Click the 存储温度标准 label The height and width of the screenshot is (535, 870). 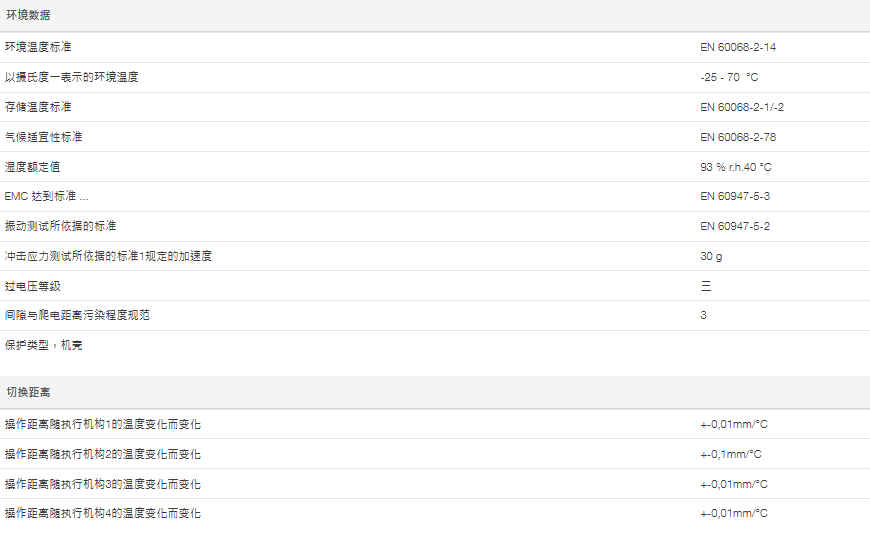(38, 107)
